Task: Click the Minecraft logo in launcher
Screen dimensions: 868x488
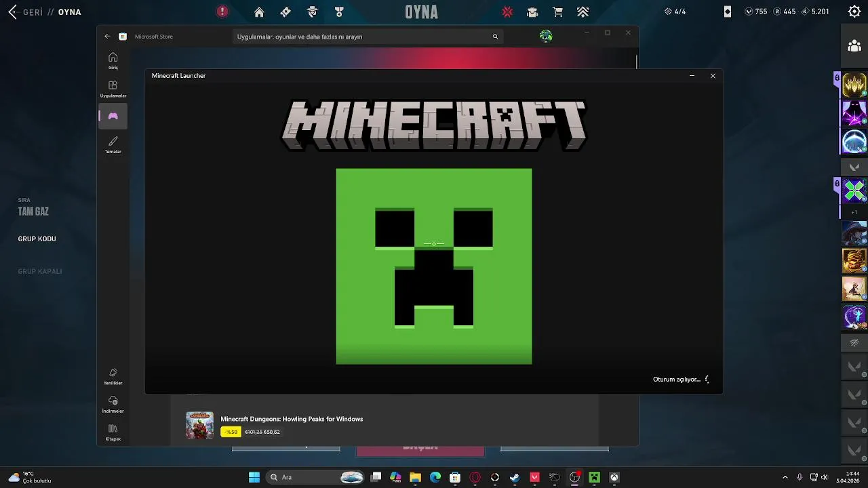Action: click(434, 125)
